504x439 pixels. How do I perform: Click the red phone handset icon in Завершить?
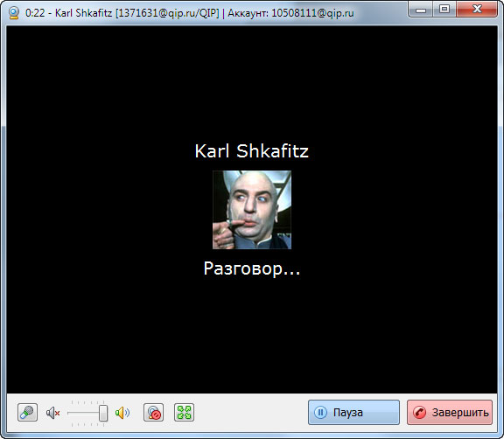click(x=419, y=413)
